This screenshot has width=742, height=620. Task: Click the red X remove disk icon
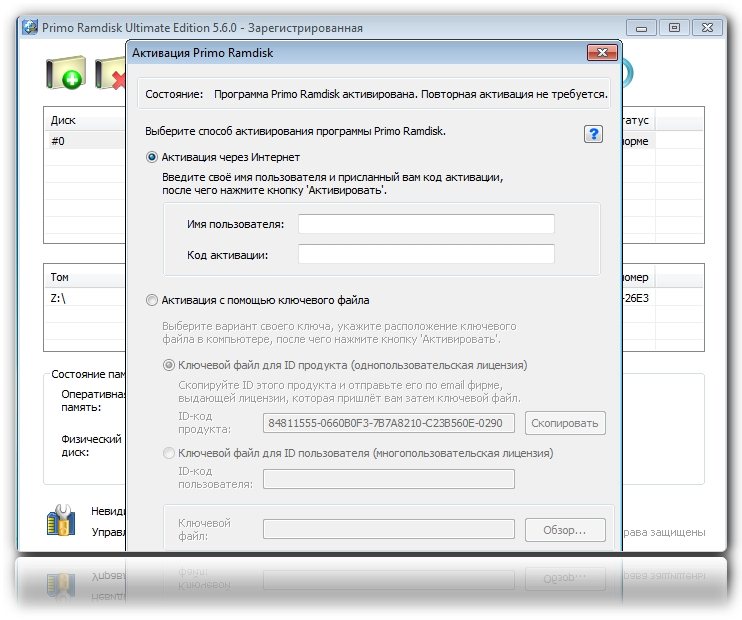[x=108, y=75]
